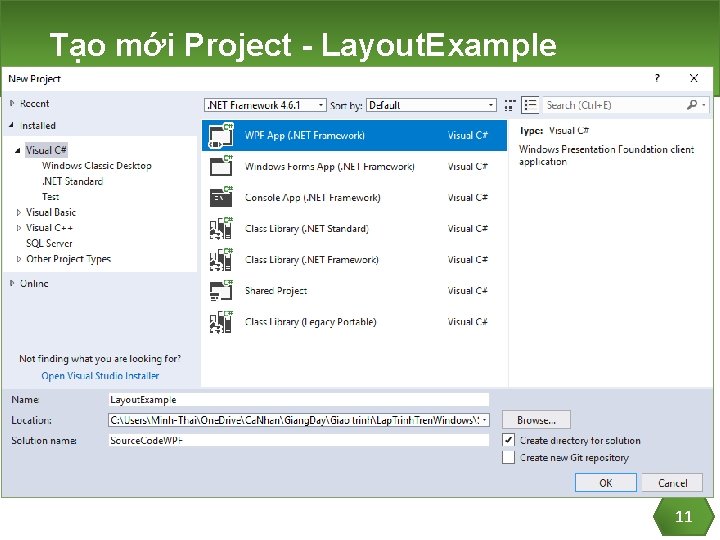Open Visual Studio Installer link
Viewport: 720px width, 540px height.
(100, 376)
